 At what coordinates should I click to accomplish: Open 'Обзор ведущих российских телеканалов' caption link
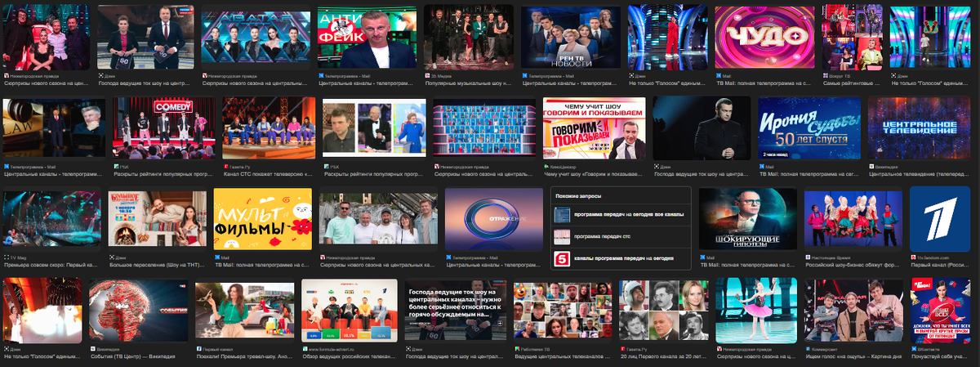(x=350, y=356)
